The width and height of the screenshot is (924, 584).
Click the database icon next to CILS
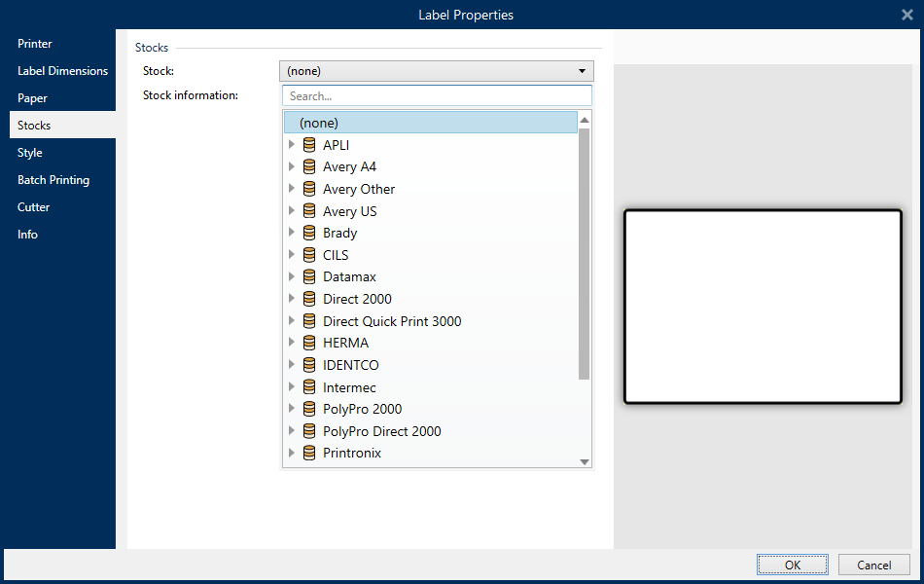[309, 255]
